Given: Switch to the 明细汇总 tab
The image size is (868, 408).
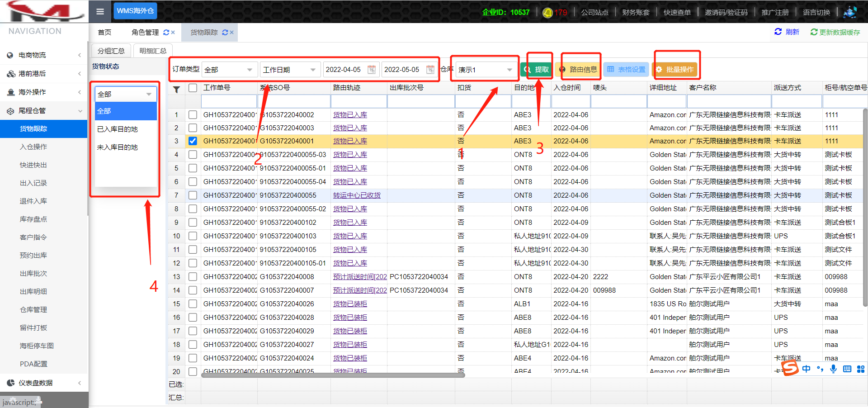Looking at the screenshot, I should click(x=153, y=51).
